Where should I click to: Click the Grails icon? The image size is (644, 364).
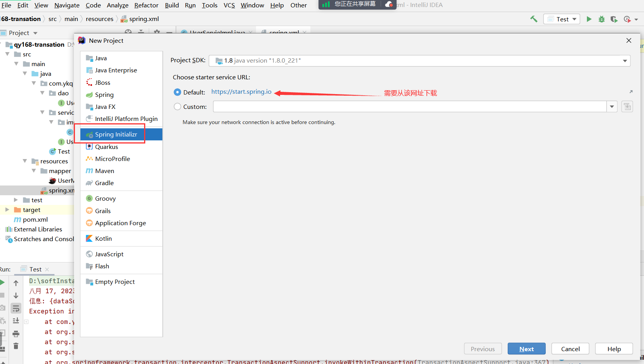coord(89,211)
